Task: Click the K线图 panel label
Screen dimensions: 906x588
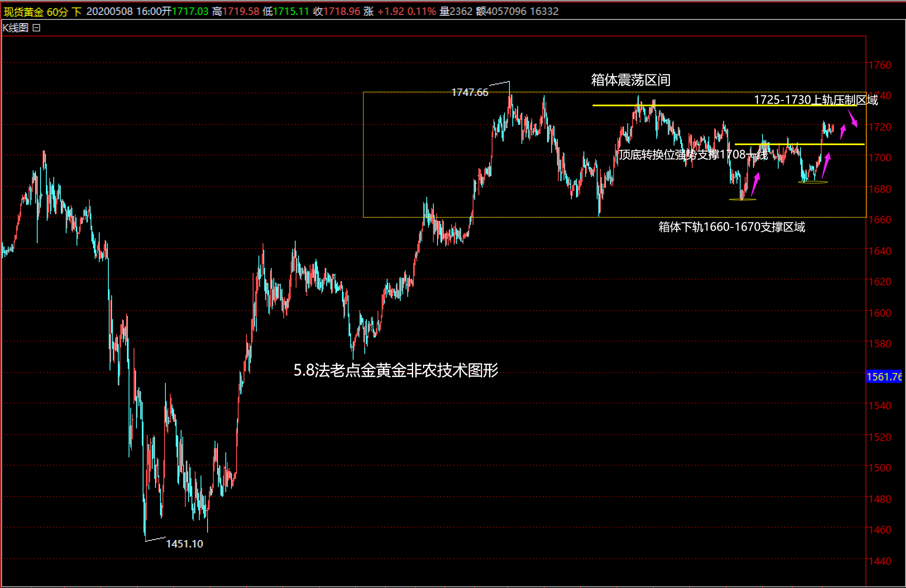Action: (x=15, y=28)
